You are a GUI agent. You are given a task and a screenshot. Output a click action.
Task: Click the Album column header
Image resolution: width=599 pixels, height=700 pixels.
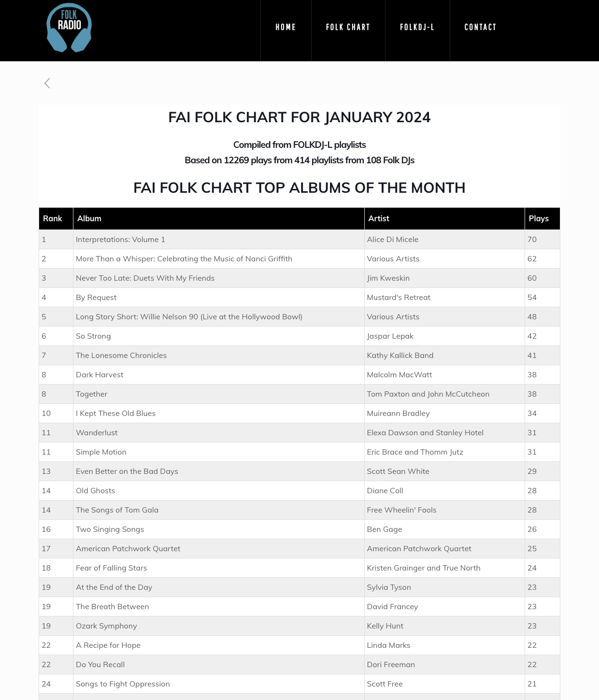(89, 218)
